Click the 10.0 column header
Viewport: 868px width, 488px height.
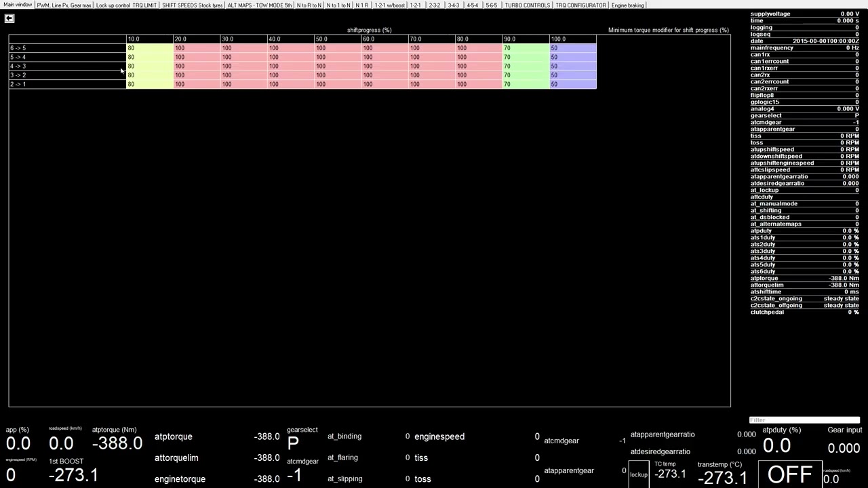tap(149, 39)
